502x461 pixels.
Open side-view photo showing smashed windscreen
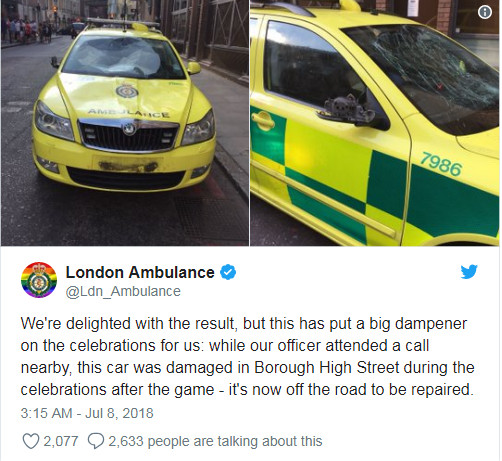[x=375, y=123]
